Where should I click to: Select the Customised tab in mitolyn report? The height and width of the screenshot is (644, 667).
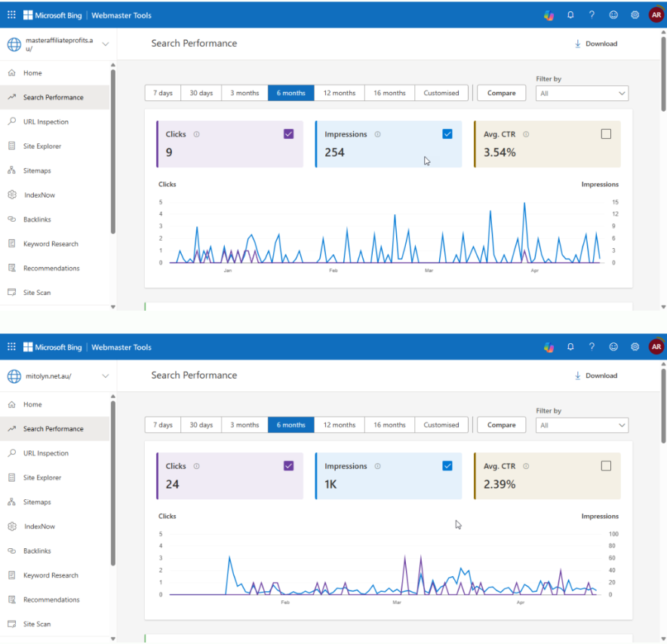[441, 425]
